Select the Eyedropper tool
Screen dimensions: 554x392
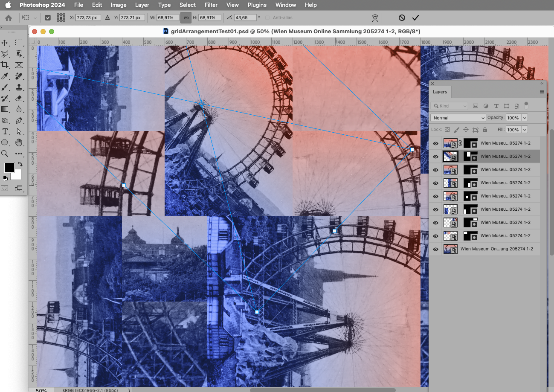[x=6, y=76]
